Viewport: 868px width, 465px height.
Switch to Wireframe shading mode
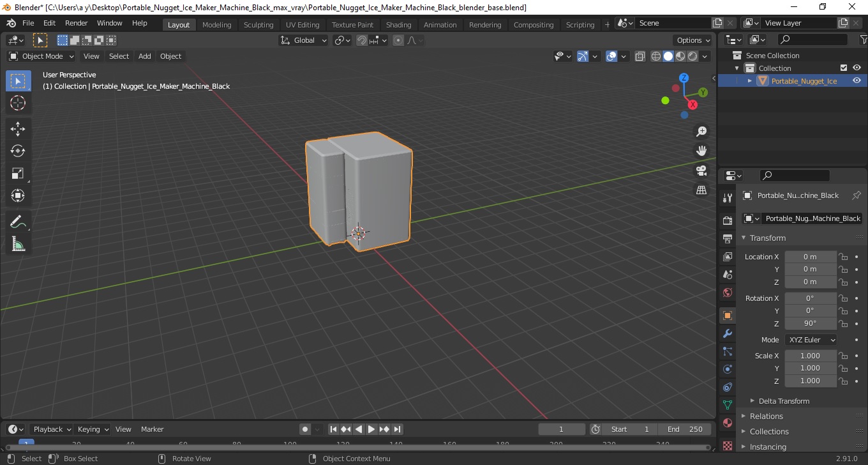point(656,56)
